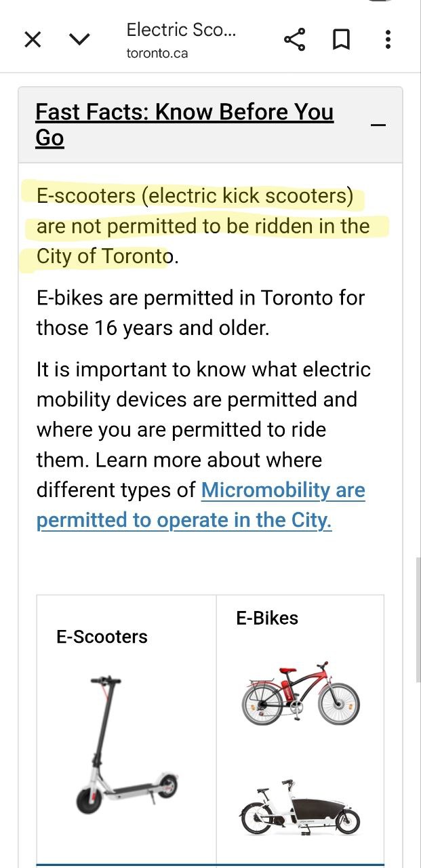Tap the toronto.ca URL text
The width and height of the screenshot is (421, 868).
point(157,54)
